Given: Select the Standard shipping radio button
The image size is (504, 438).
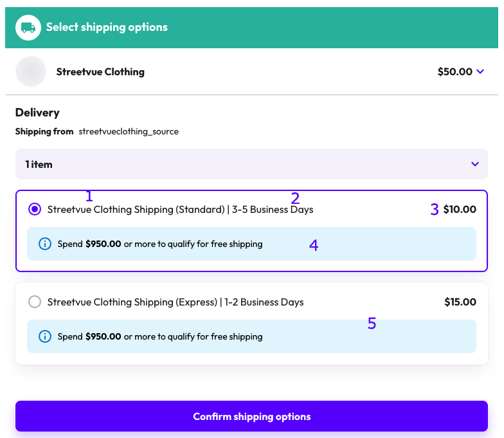Looking at the screenshot, I should point(35,210).
